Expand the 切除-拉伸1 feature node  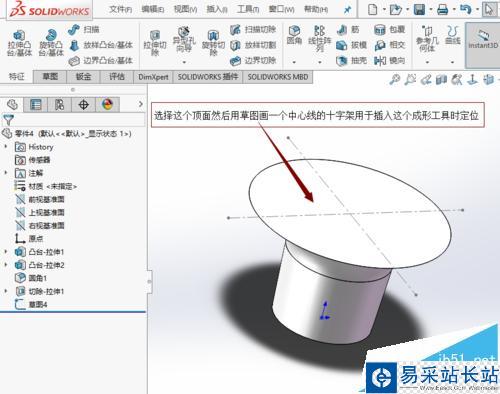[x=6, y=291]
